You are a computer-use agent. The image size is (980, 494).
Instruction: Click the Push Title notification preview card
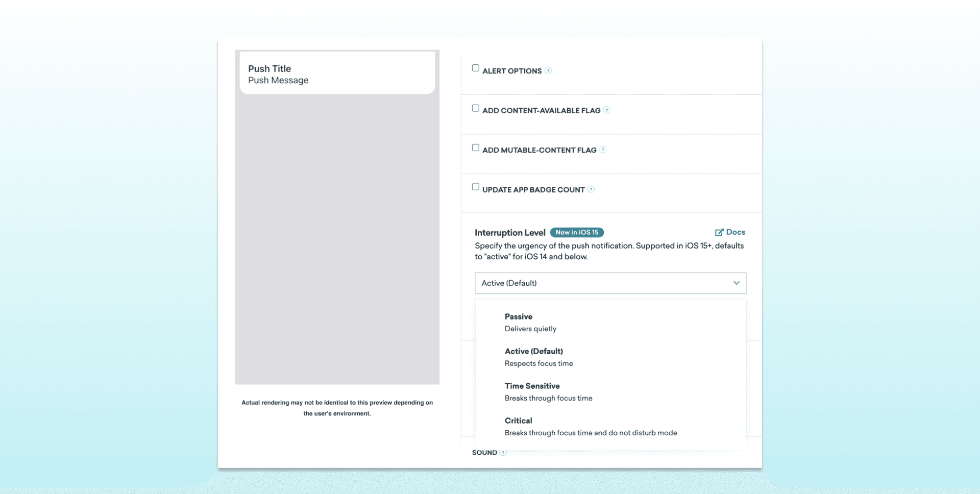point(337,73)
